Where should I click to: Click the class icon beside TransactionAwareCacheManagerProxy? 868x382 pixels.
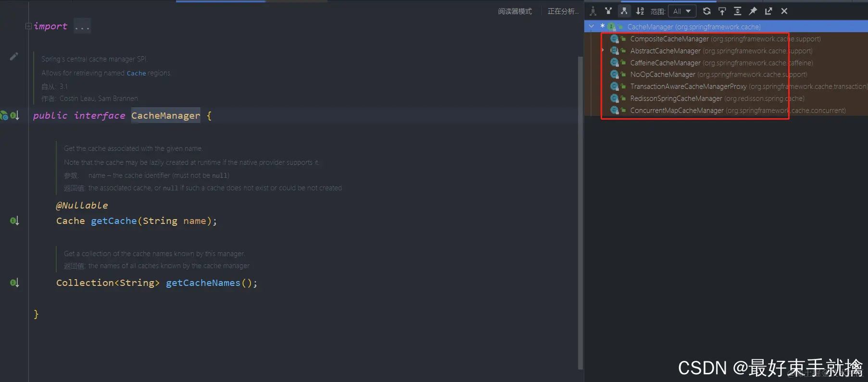[614, 86]
